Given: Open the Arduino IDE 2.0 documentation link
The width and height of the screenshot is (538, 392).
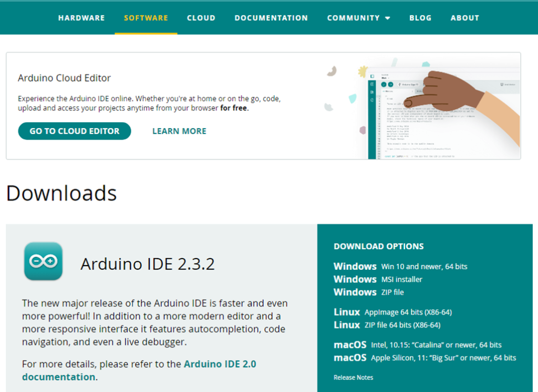Looking at the screenshot, I should 139,370.
